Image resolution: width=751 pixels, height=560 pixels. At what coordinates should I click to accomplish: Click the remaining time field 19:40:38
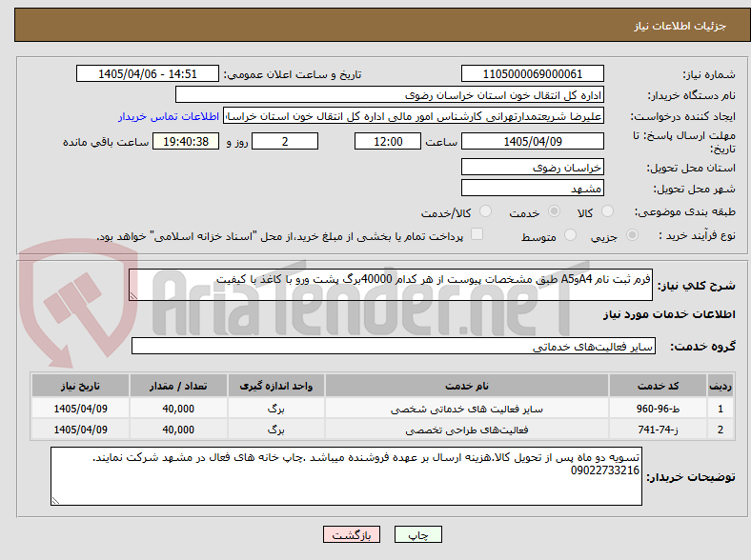(x=186, y=141)
